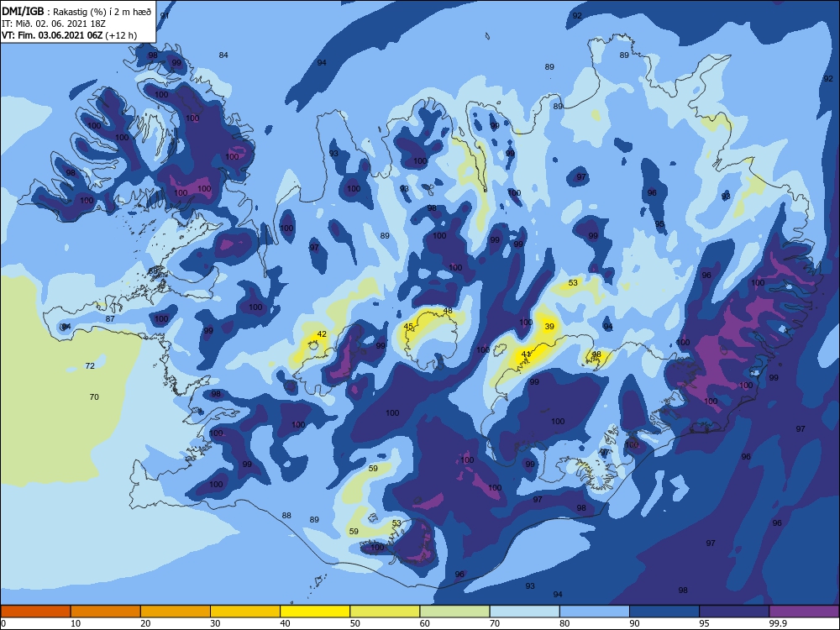Pick the humidity value 45 near the glacier
Screen dimensions: 840x630
coord(408,326)
